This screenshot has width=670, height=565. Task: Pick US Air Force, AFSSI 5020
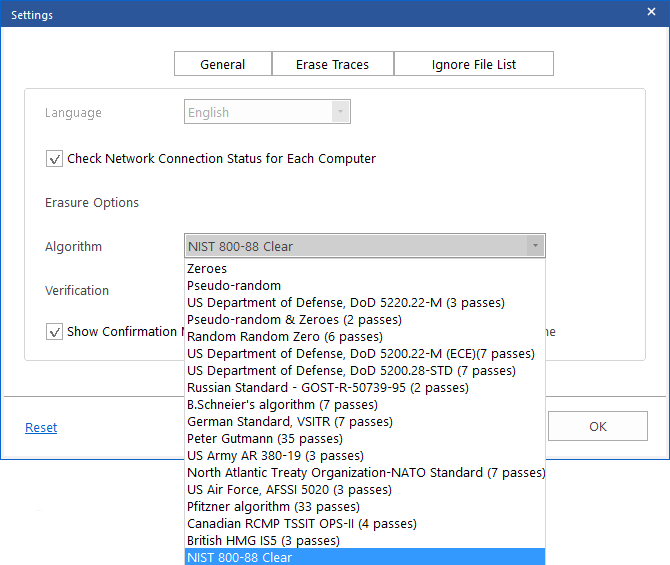click(x=365, y=490)
